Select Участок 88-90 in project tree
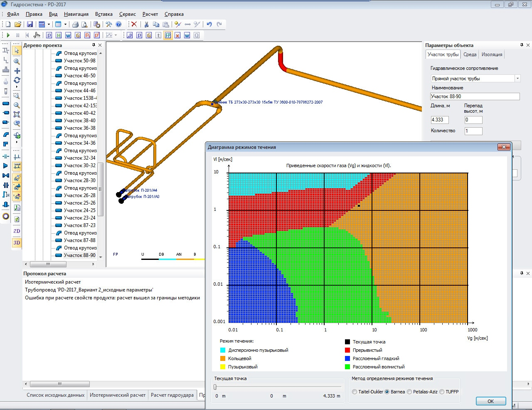Viewport: 532px width, 410px height. pos(79,255)
